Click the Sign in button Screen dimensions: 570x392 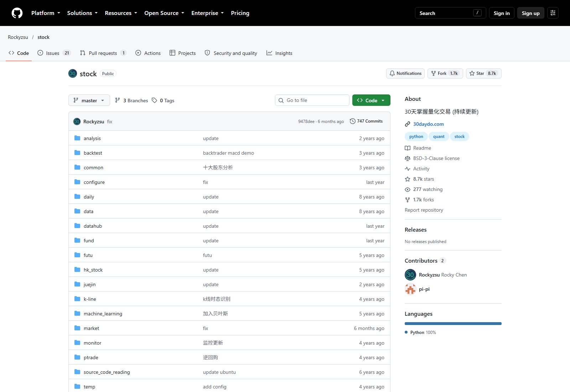pyautogui.click(x=502, y=13)
